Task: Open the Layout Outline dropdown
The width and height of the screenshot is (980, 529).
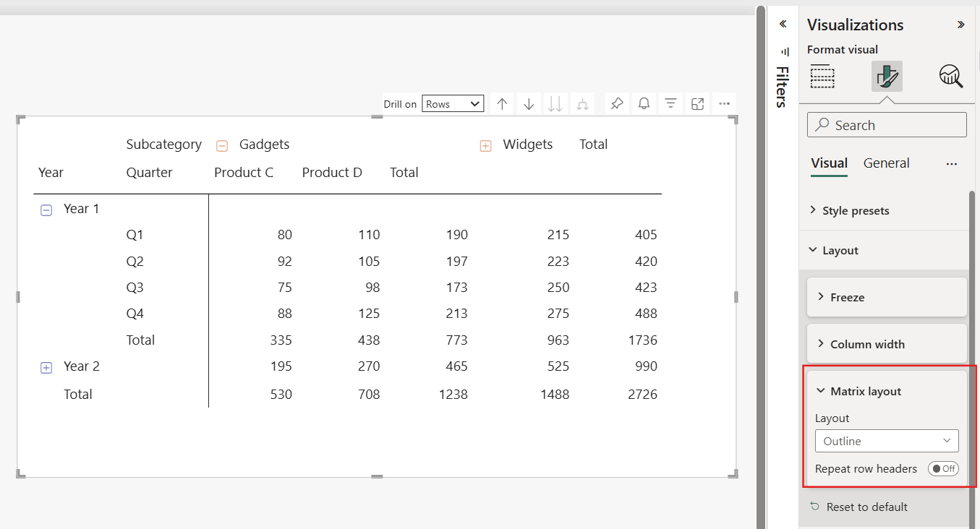Action: [x=887, y=441]
